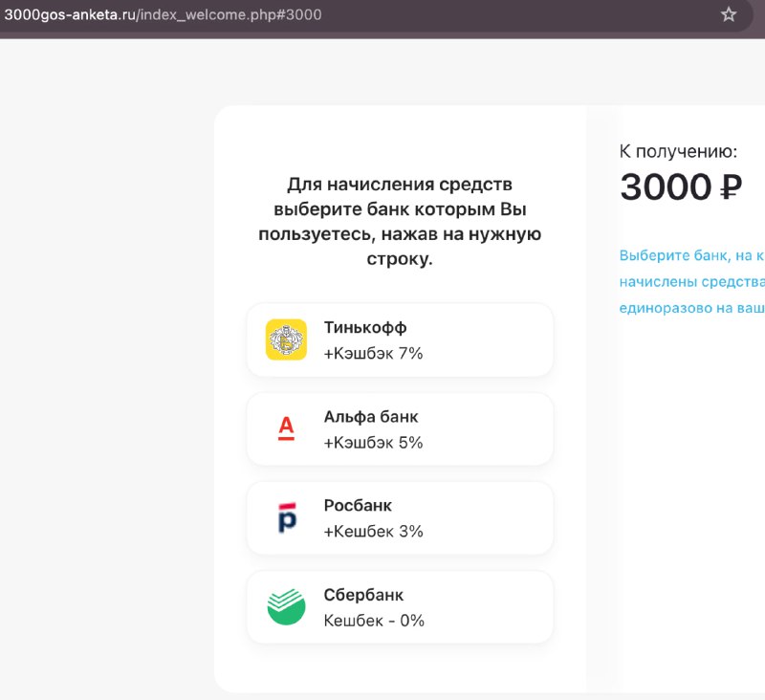Choose the Альфа банк bank name
Viewport: 765px width, 700px height.
(x=371, y=417)
